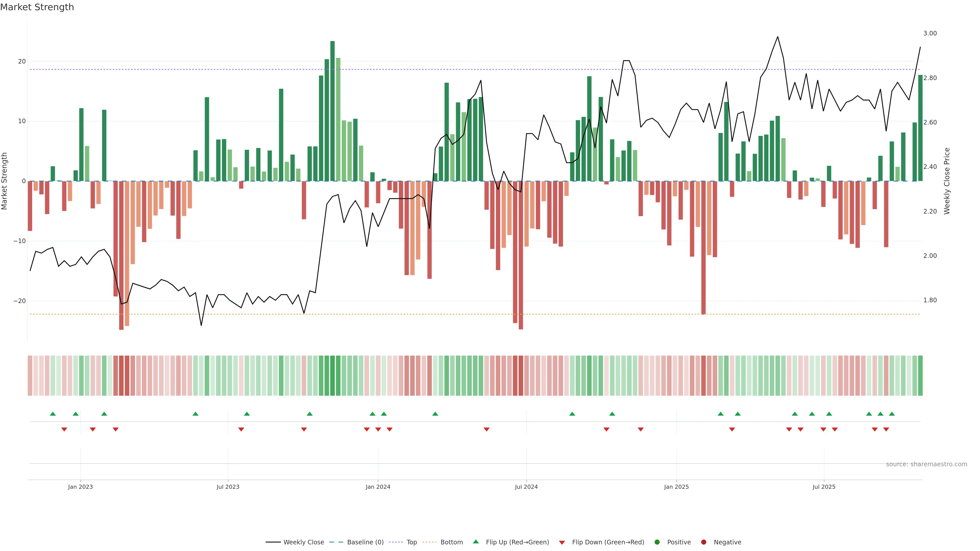
Task: Click the Flip Up green triangle legend icon
Action: [x=475, y=542]
